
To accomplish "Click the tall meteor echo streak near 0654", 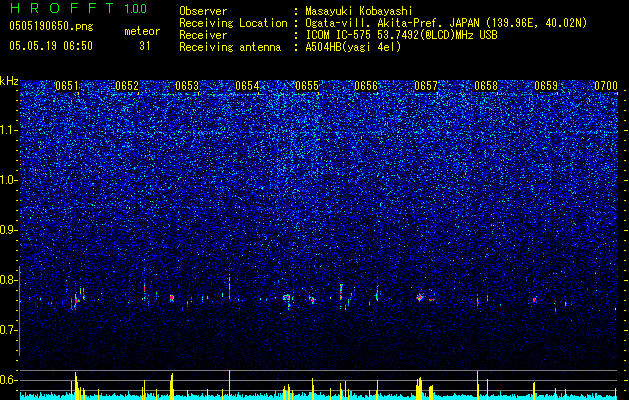I will 229,286.
